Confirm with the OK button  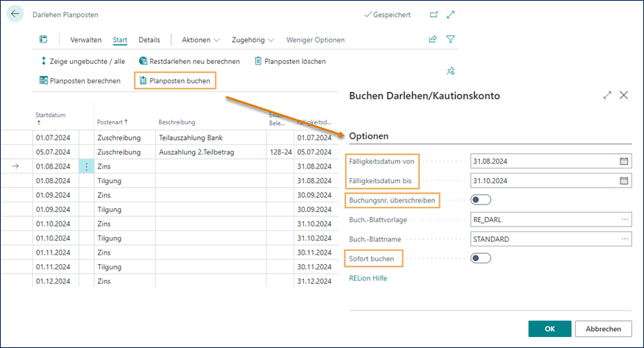(x=550, y=329)
